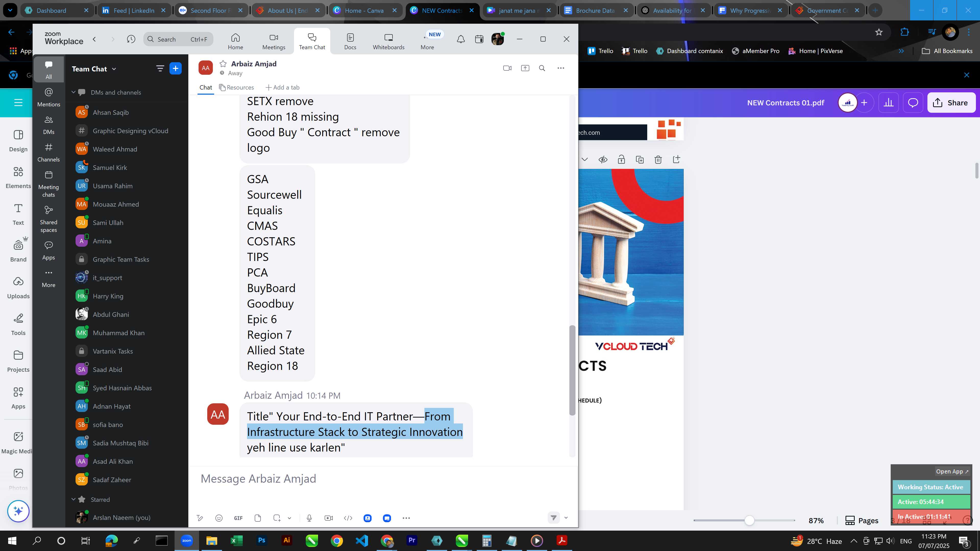
Task: Open the Resources tab in chat
Action: coord(237,87)
